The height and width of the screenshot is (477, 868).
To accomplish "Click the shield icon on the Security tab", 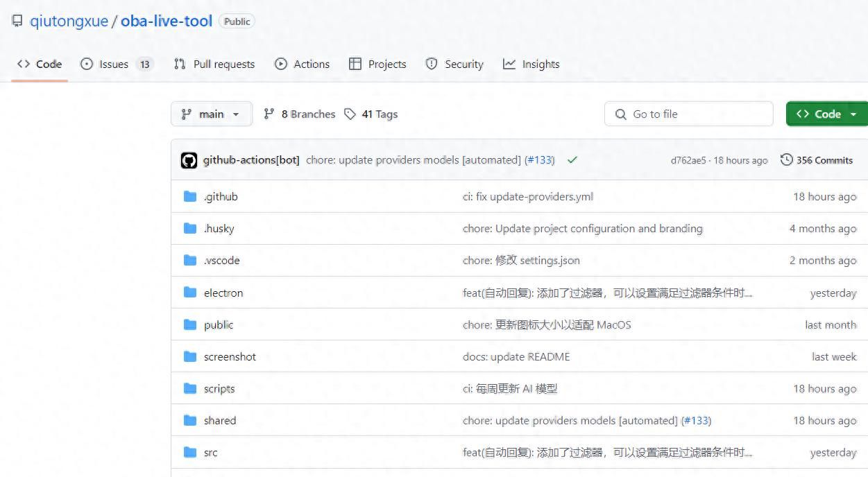I will (430, 64).
